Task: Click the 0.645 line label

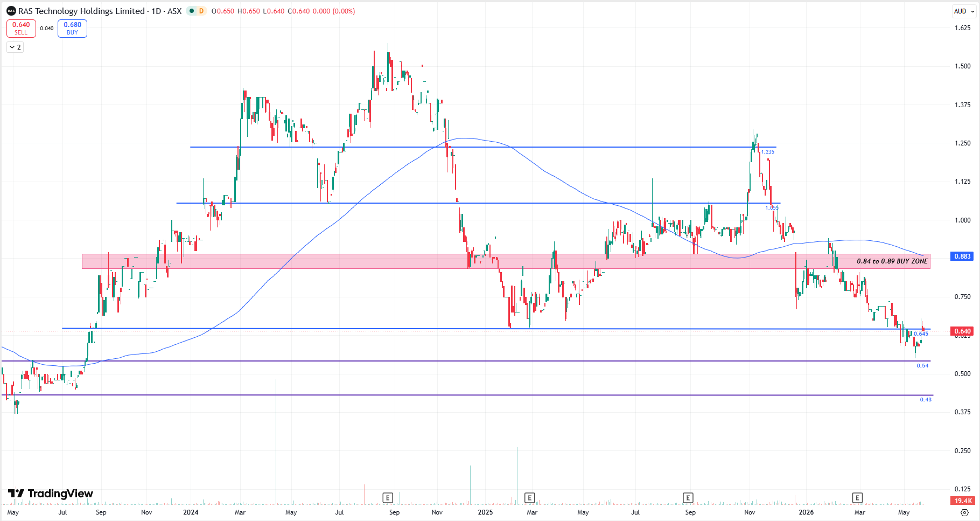Action: [x=921, y=334]
